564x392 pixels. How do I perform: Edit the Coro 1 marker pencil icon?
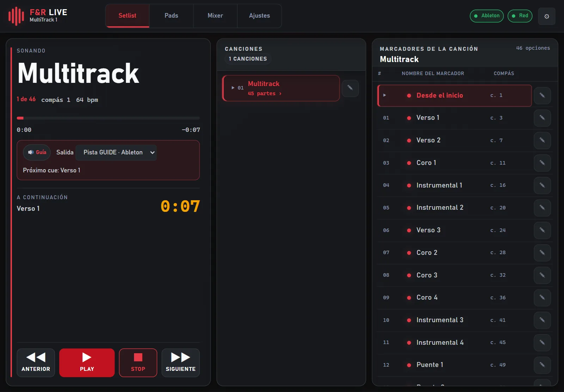click(x=542, y=163)
